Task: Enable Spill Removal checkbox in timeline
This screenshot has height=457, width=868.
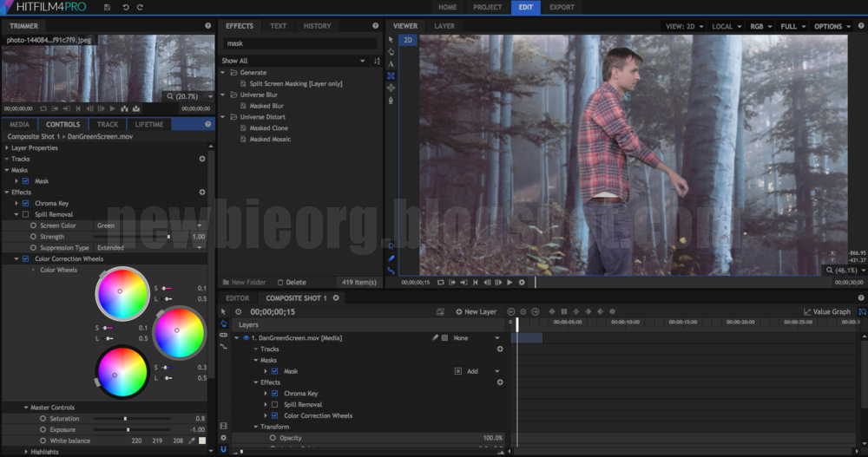Action: (274, 404)
